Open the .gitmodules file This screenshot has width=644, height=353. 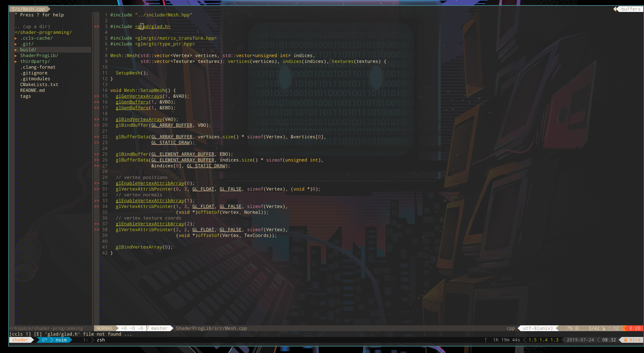point(35,79)
